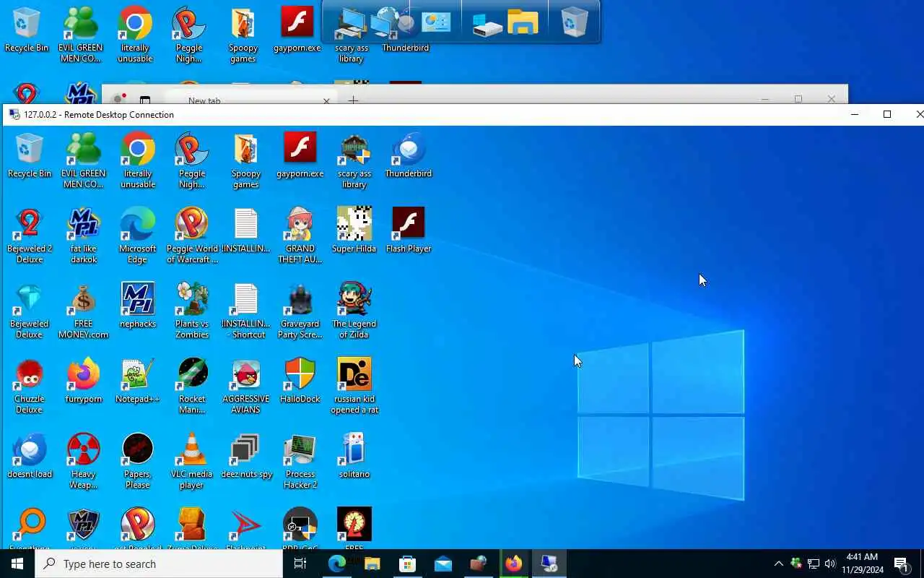This screenshot has width=924, height=578.
Task: Launch Microsoft Edge from the taskbar
Action: point(336,564)
